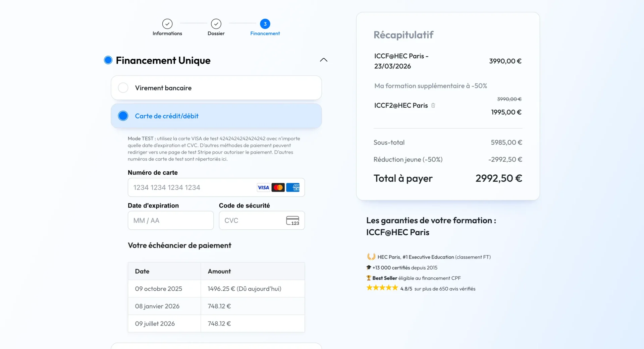Click the 2992,50 € total amount
This screenshot has height=349, width=644.
(499, 178)
